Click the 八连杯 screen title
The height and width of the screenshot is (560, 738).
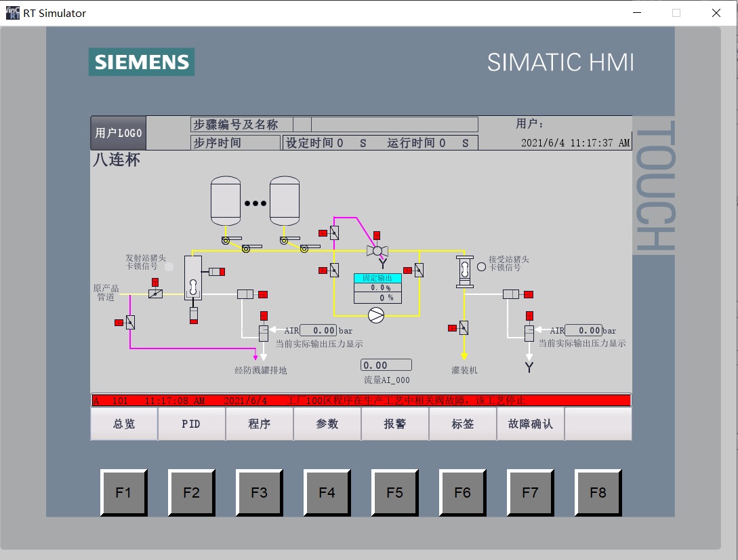coord(117,160)
